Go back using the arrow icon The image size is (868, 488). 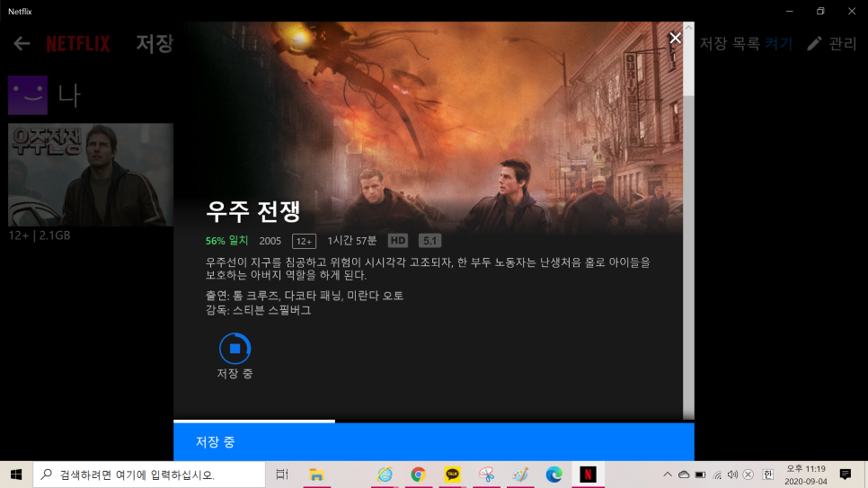tap(22, 43)
